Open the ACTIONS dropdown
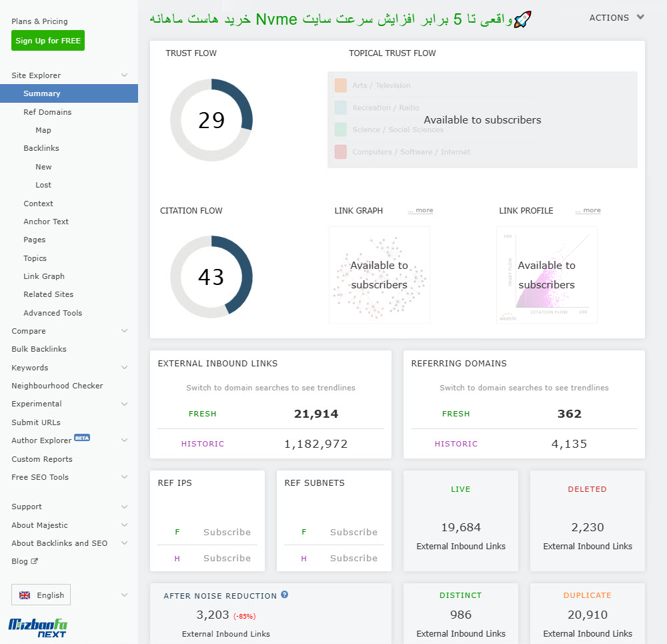667x644 pixels. [x=616, y=17]
